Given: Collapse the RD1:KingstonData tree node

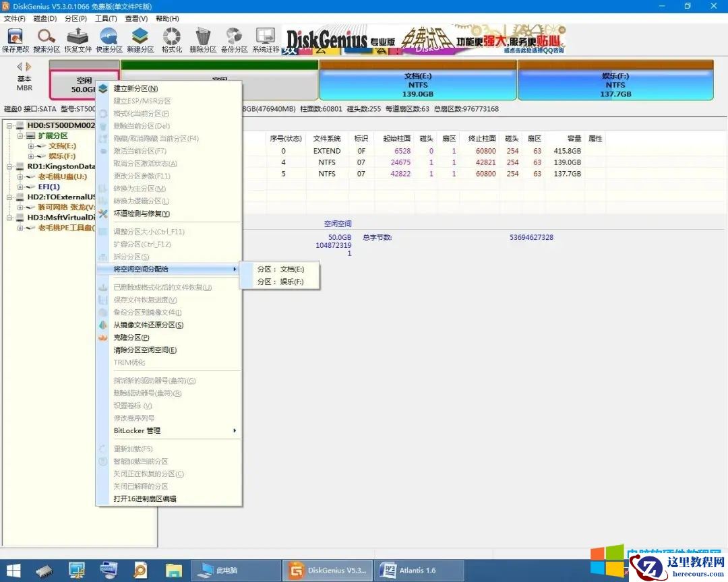Looking at the screenshot, I should [x=9, y=166].
